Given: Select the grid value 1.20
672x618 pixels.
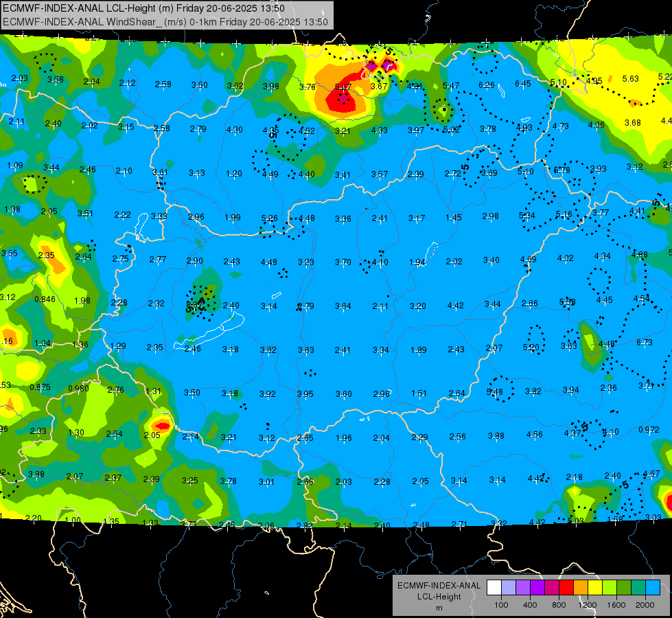Looking at the screenshot, I should coord(234,174).
